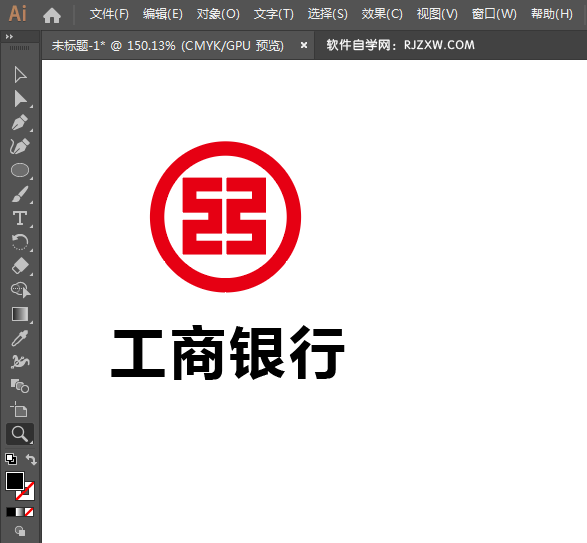Image resolution: width=587 pixels, height=543 pixels.
Task: Select the Gradient tool
Action: click(x=20, y=314)
